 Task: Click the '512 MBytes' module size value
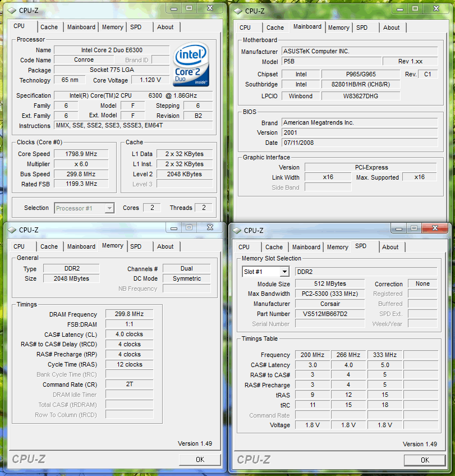[330, 283]
